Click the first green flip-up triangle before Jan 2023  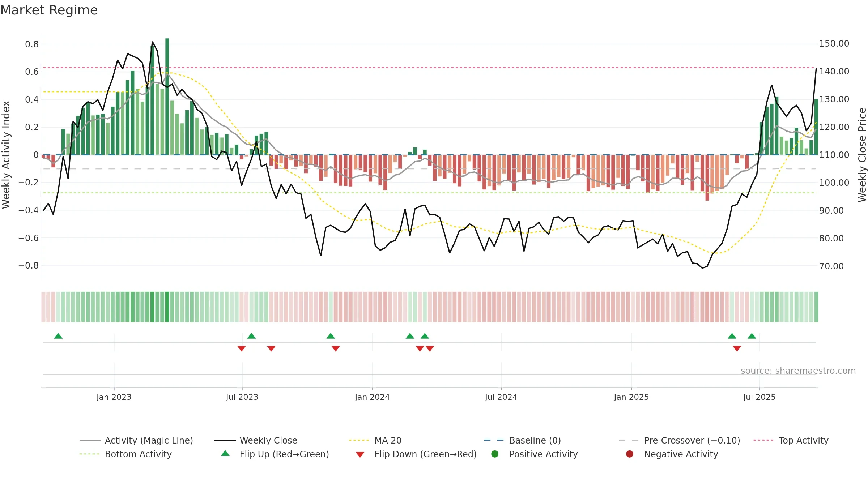click(x=58, y=336)
